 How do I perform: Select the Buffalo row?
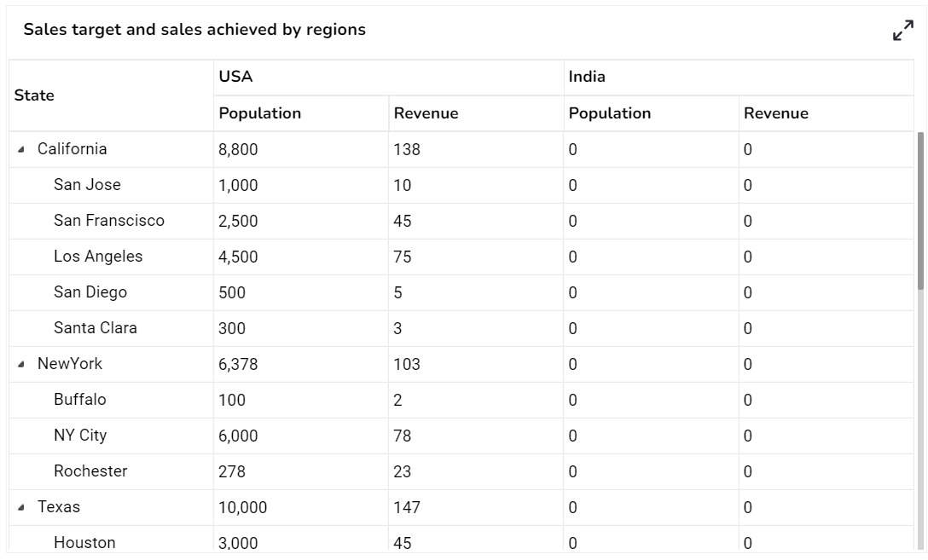tap(80, 400)
